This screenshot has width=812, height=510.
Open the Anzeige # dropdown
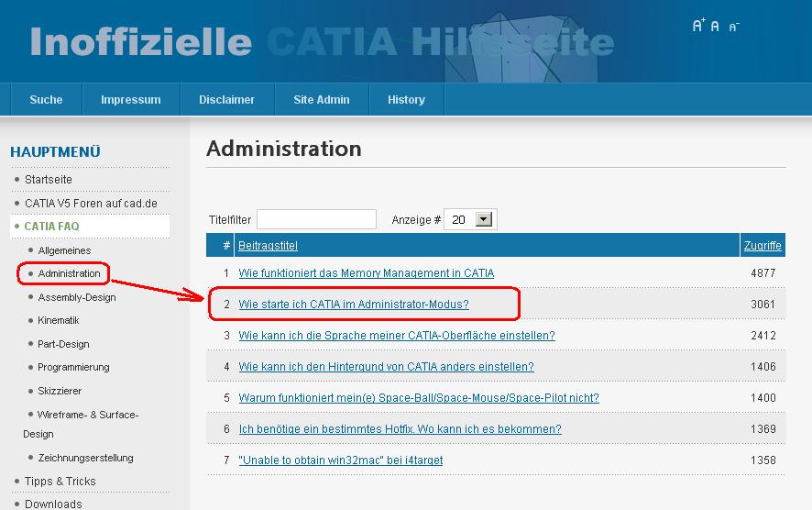click(470, 219)
